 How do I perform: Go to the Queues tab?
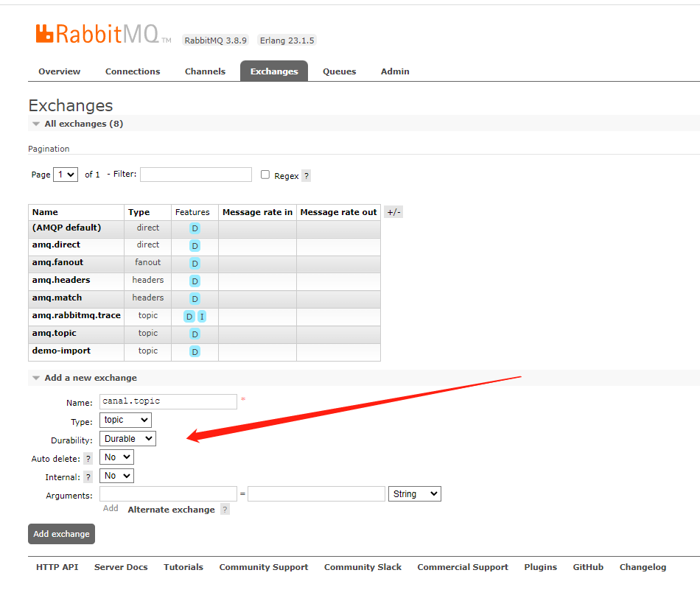pyautogui.click(x=339, y=71)
